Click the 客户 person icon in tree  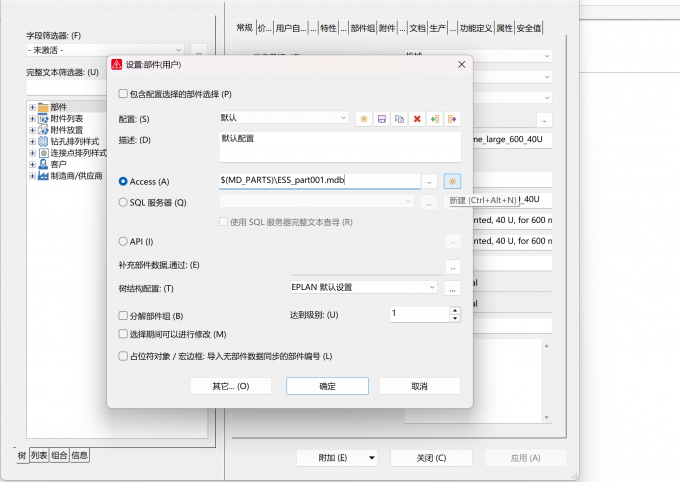[x=43, y=164]
